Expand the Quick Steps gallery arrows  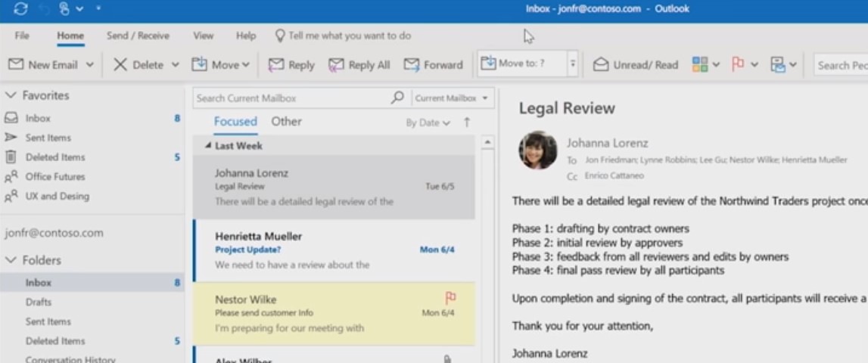pos(573,64)
